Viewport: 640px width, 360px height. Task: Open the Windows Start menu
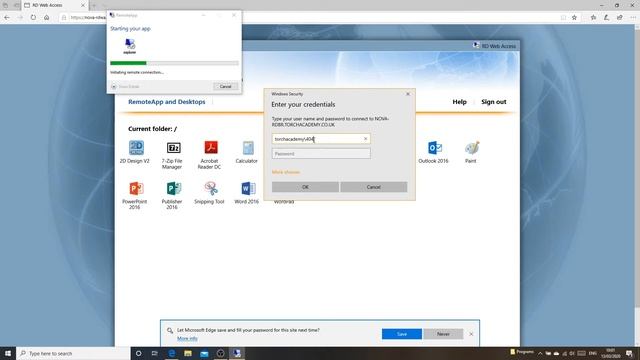[8, 353]
